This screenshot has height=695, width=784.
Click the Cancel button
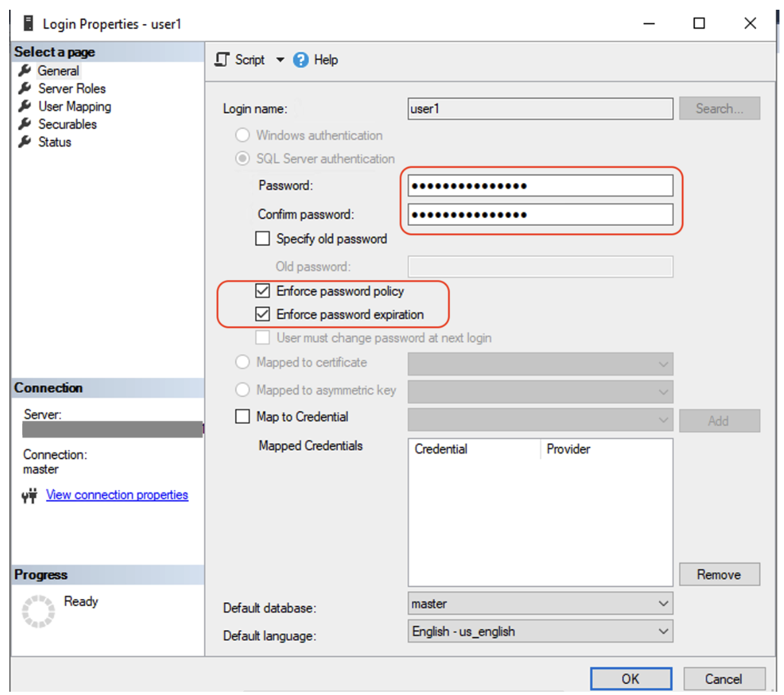tap(724, 679)
